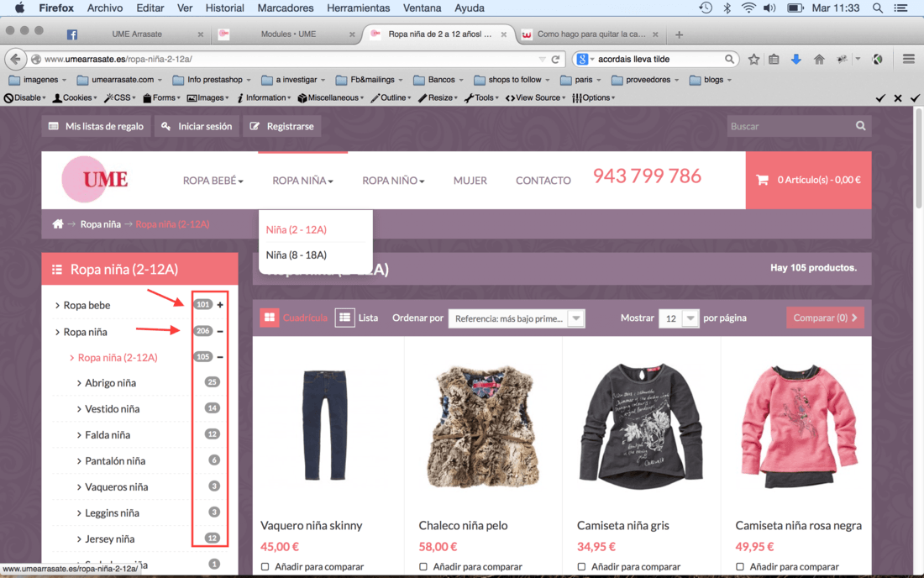Image resolution: width=924 pixels, height=578 pixels.
Task: Select Niña (8 - 18A) from dropdown
Action: 296,255
